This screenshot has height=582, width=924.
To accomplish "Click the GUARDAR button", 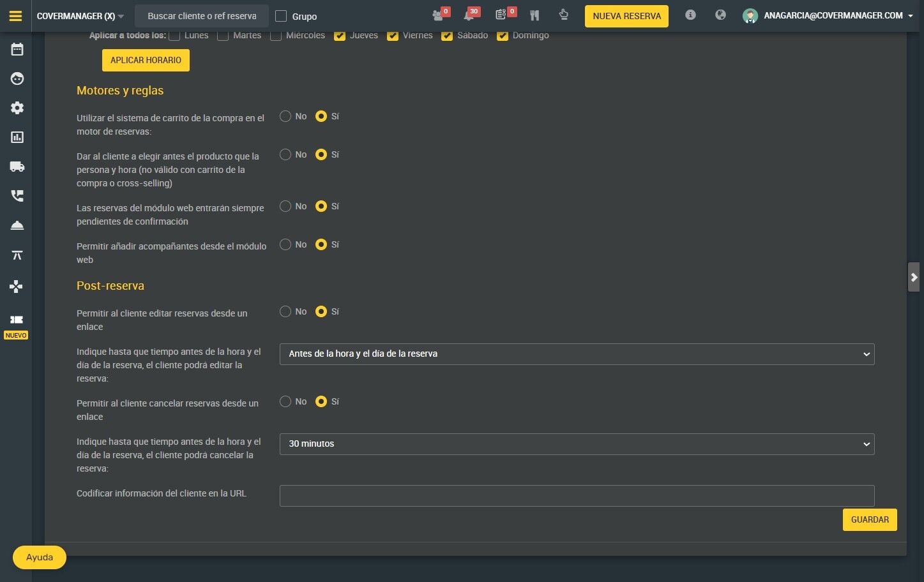I will coord(870,519).
